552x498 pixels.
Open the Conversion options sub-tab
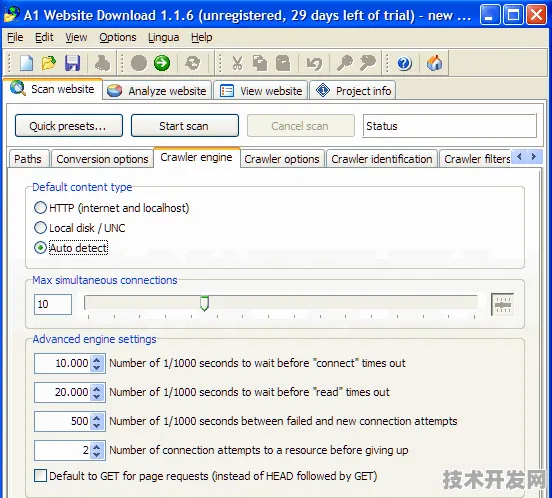coord(102,159)
